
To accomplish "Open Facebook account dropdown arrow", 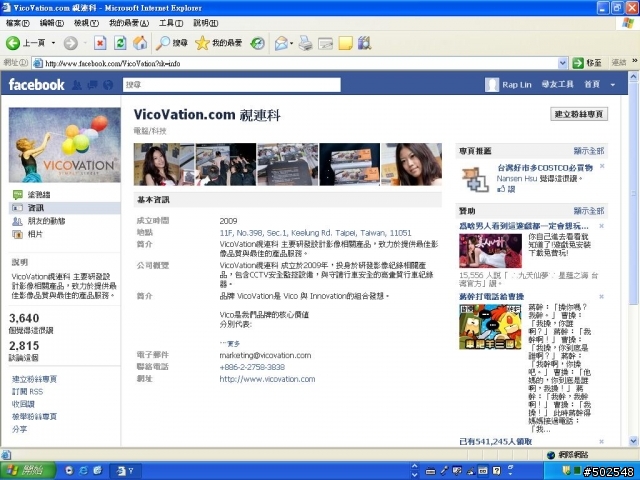I will pyautogui.click(x=613, y=85).
